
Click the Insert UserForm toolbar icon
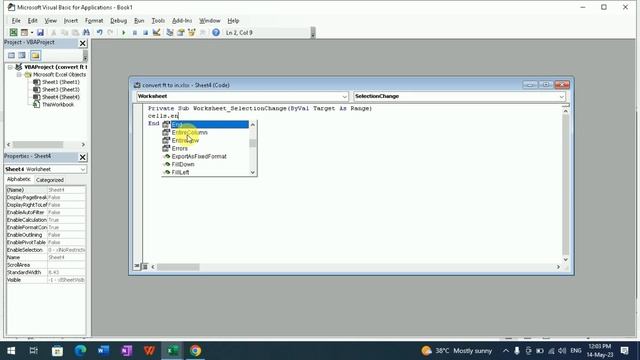pyautogui.click(x=24, y=32)
